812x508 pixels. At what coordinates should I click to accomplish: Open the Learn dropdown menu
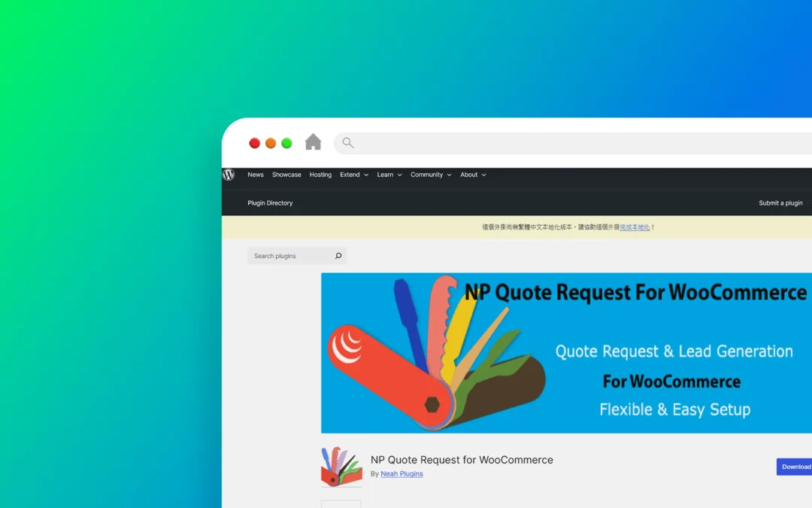coord(389,175)
